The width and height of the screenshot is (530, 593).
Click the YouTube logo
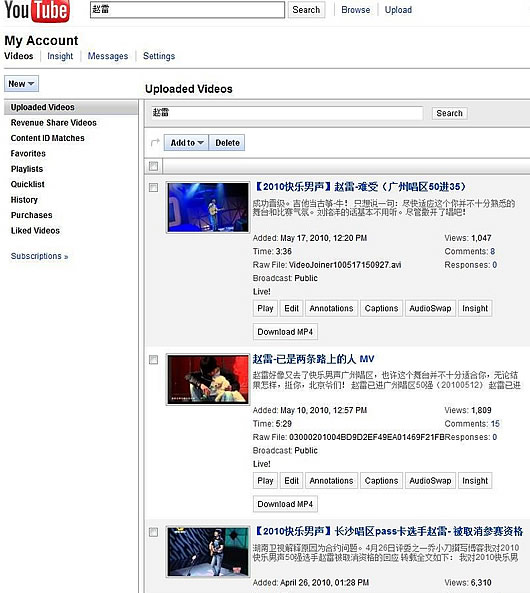(37, 11)
